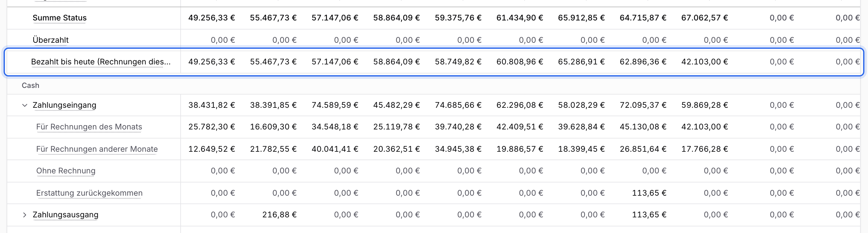Click Bezahlt bis heute value 62.896,36 €
868x233 pixels.
click(x=643, y=62)
